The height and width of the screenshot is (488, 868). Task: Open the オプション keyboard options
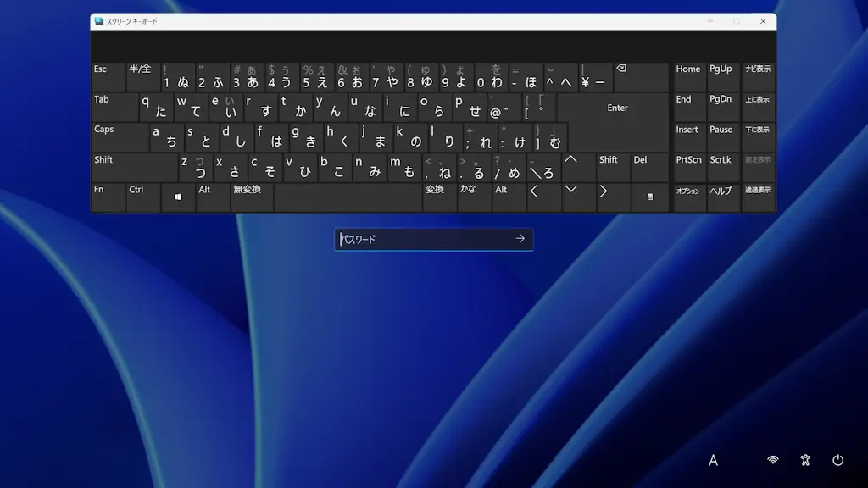[688, 197]
